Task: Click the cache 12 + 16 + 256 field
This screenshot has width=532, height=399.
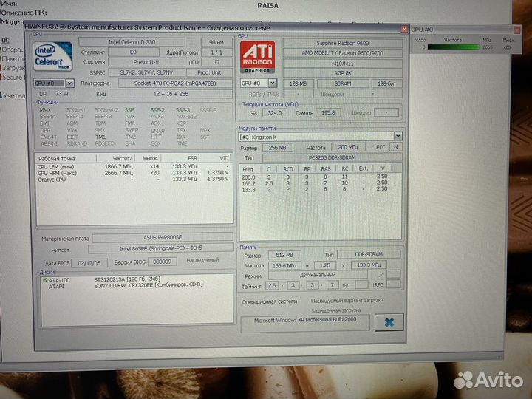Action: (x=171, y=94)
